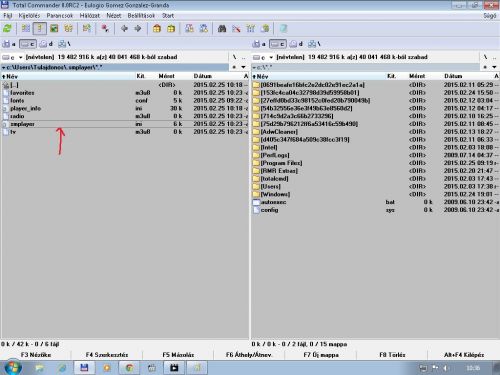
Task: Enable thumbnail view from the toolbar
Action: point(54,29)
